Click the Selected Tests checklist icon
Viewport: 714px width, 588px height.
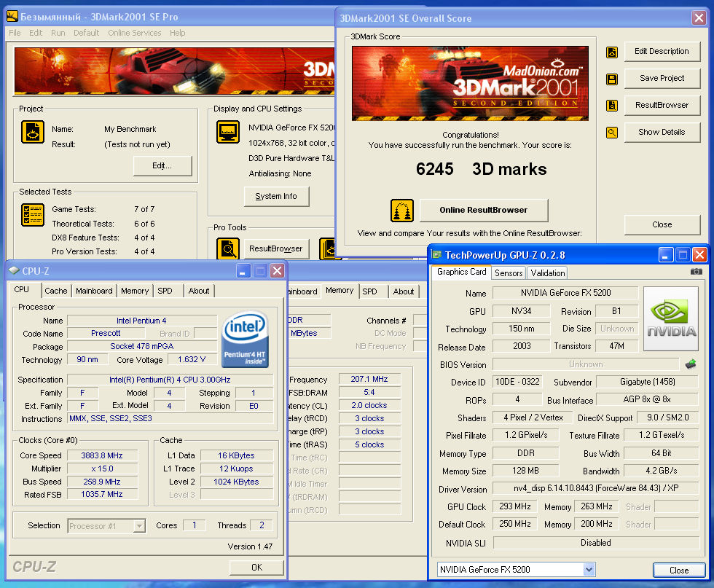33,215
